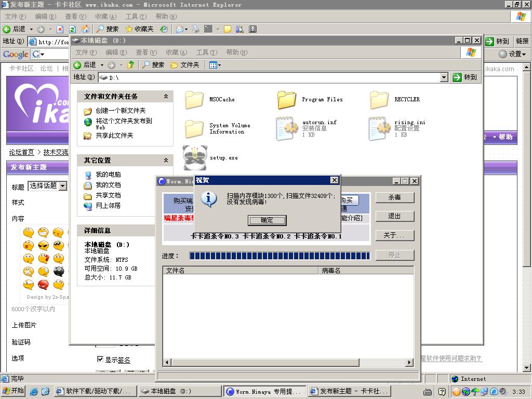The image size is (532, 399).
Task: Click the 退出 exit button
Action: point(395,216)
